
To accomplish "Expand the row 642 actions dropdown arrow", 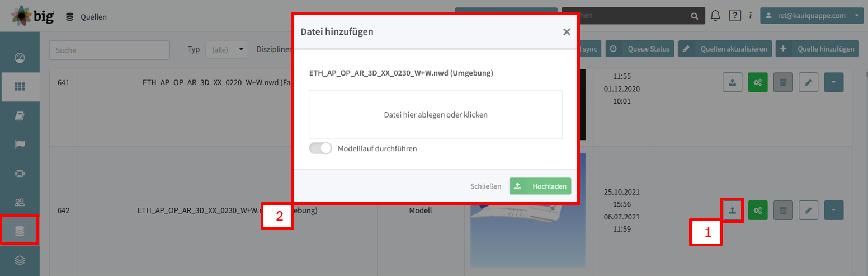I will tap(834, 210).
